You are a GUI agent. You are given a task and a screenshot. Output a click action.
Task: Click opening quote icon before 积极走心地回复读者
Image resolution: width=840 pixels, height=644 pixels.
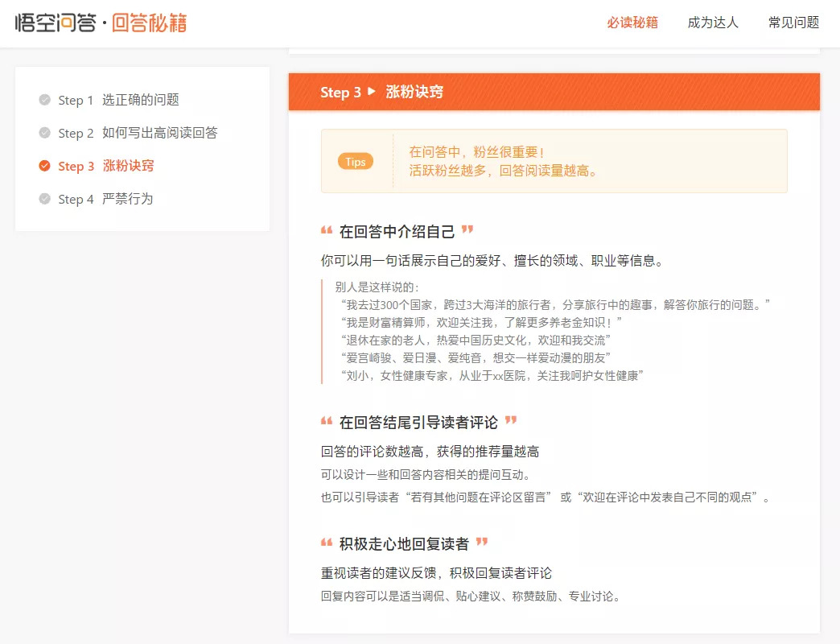[x=327, y=543]
